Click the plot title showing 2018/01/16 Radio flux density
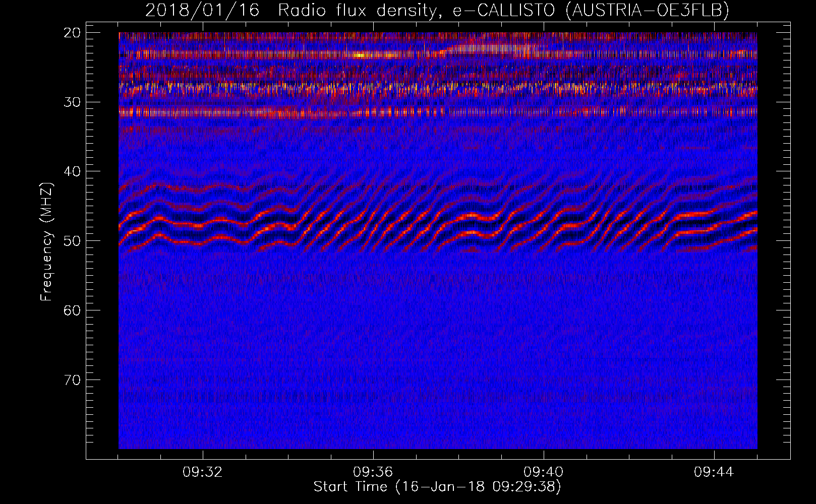Screen dimensions: 816x504 coord(437,10)
